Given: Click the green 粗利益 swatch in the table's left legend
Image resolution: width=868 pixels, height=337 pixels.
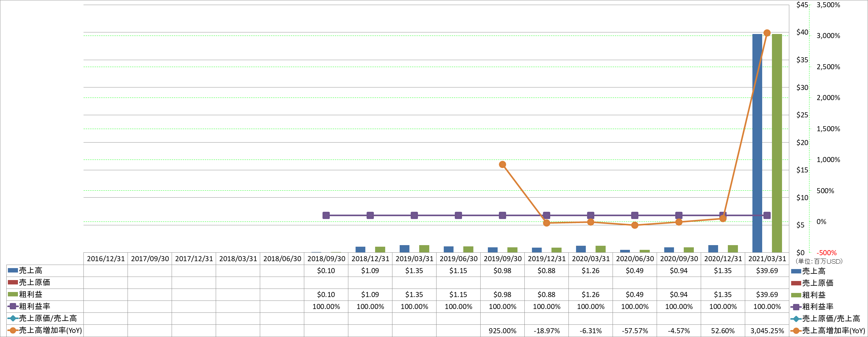Looking at the screenshot, I should pyautogui.click(x=13, y=294).
